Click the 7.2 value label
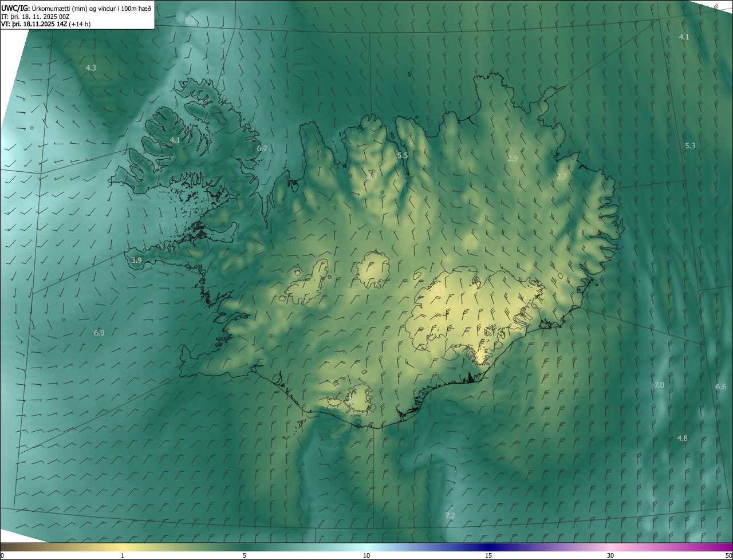Viewport: 733px width, 560px height. pyautogui.click(x=450, y=516)
